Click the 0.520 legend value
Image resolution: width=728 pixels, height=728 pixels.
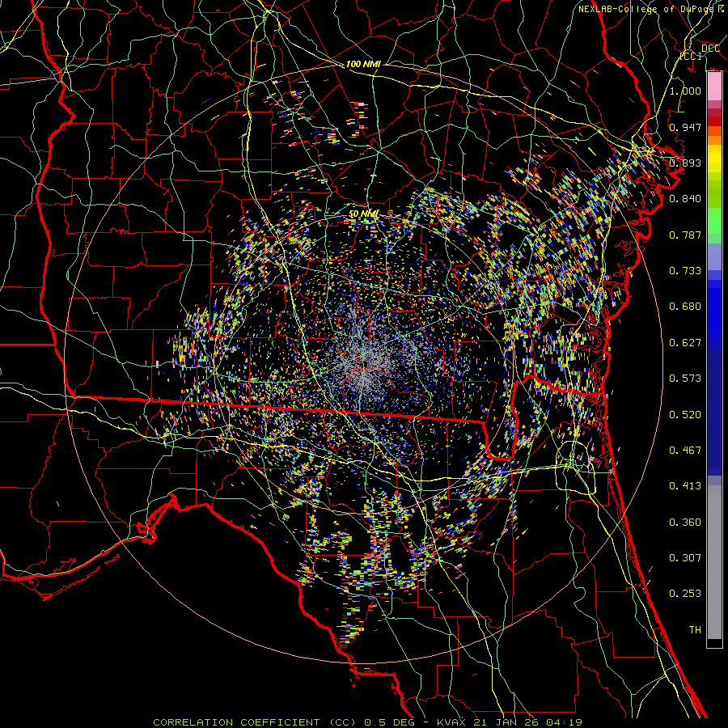tap(685, 414)
